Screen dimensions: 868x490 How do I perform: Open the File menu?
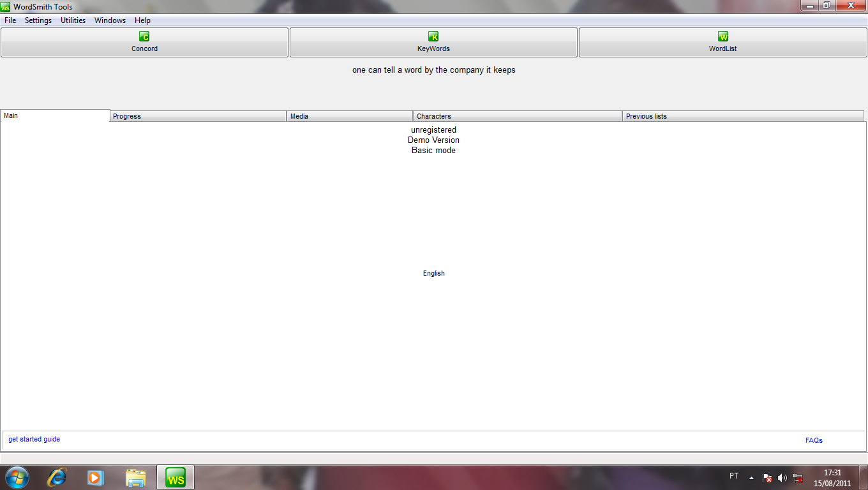click(x=10, y=20)
